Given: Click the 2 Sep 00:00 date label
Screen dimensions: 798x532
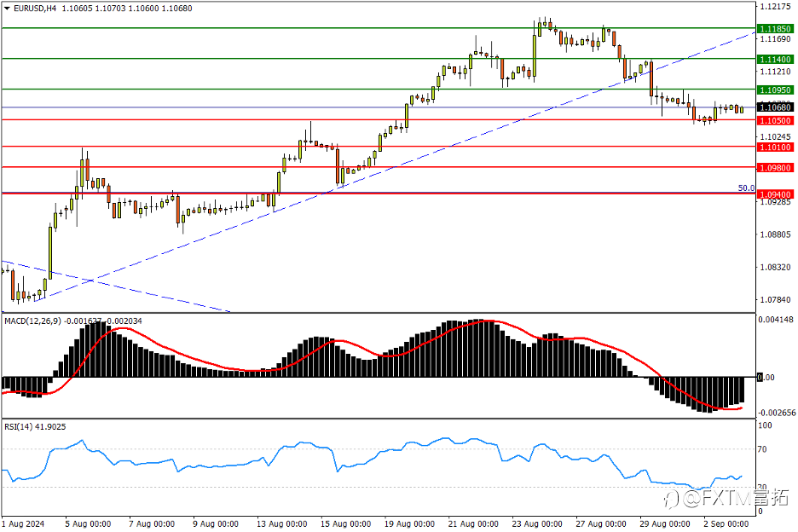Looking at the screenshot, I should point(726,523).
